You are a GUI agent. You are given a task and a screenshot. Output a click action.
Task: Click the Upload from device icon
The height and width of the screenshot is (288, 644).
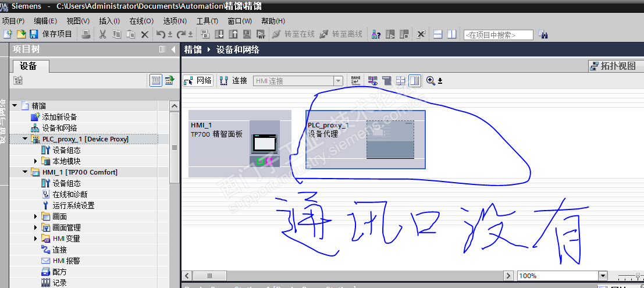point(233,34)
